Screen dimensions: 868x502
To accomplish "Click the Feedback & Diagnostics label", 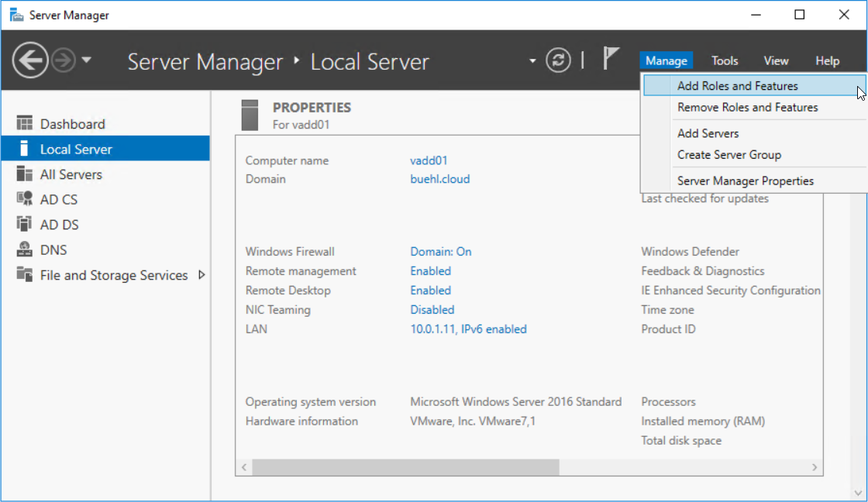I will [x=702, y=271].
